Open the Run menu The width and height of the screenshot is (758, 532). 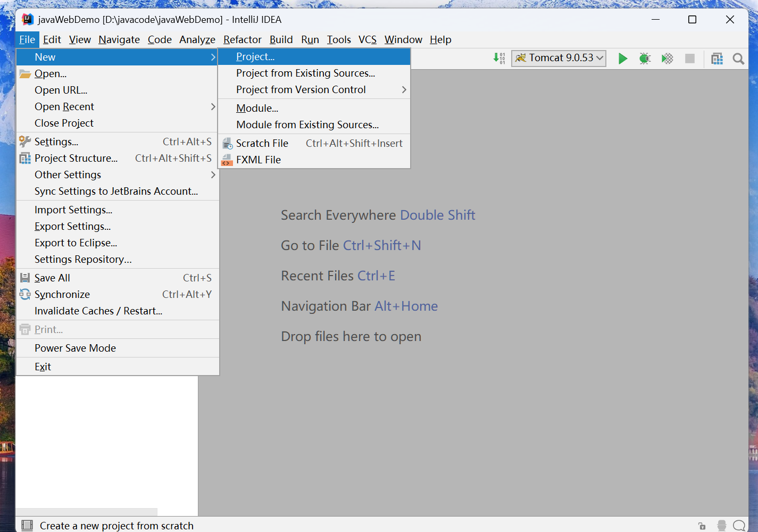[x=310, y=39]
